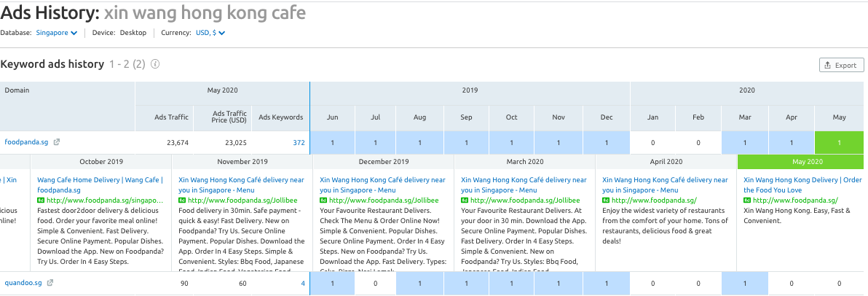Click December 2019 ad URL foodpanda.sg/Jollibee
The image size is (868, 296).
point(383,200)
